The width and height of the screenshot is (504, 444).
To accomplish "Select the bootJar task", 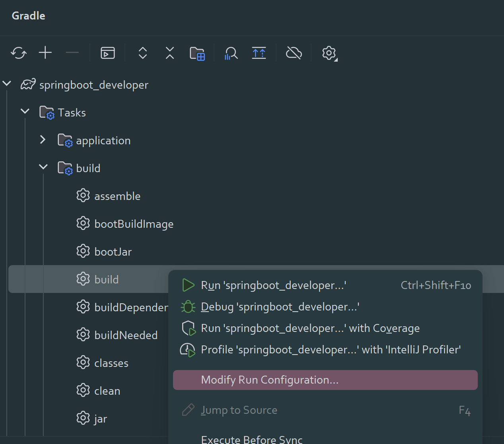I will click(113, 252).
